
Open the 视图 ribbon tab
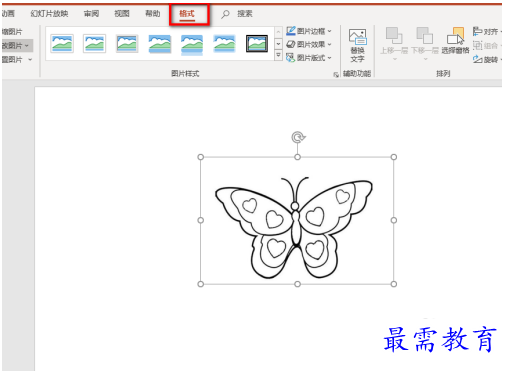tap(122, 14)
